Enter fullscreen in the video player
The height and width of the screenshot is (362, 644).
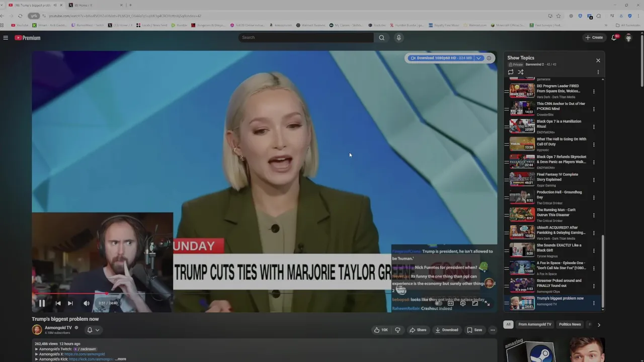tap(487, 303)
